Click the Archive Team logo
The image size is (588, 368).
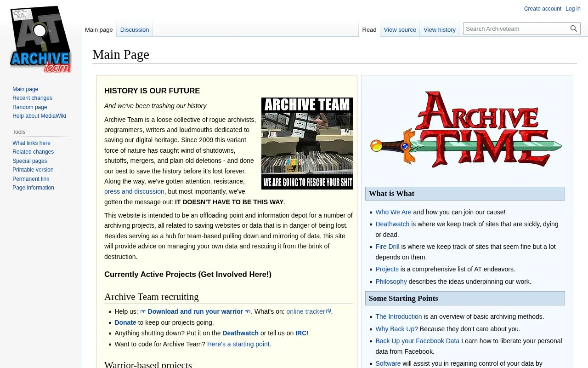40,40
